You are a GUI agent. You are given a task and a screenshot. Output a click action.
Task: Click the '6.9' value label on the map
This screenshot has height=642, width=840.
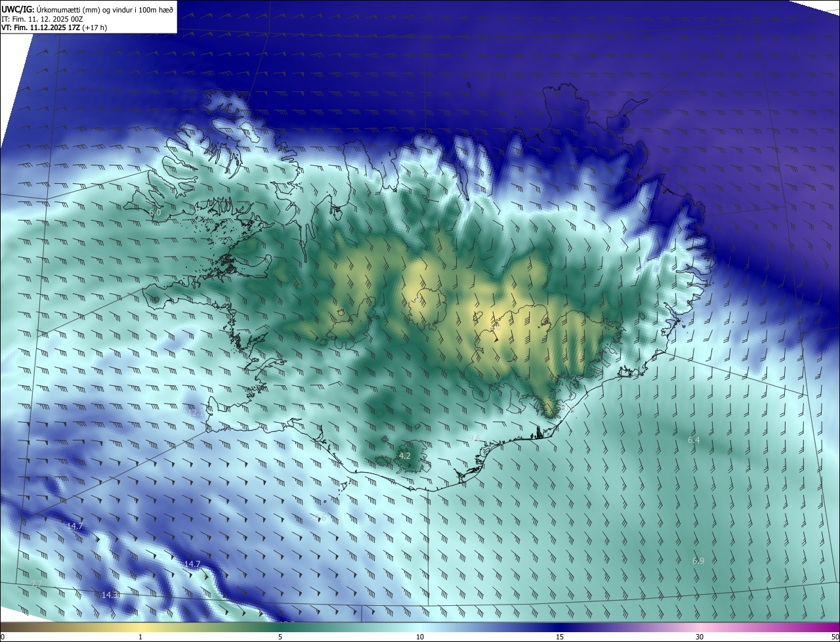click(698, 561)
